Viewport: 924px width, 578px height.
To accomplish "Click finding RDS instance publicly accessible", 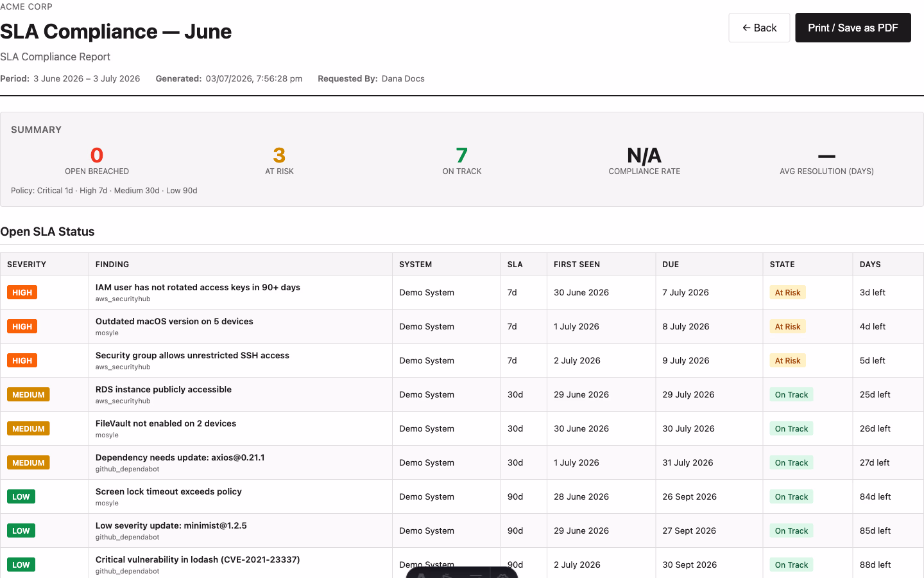I will point(164,389).
